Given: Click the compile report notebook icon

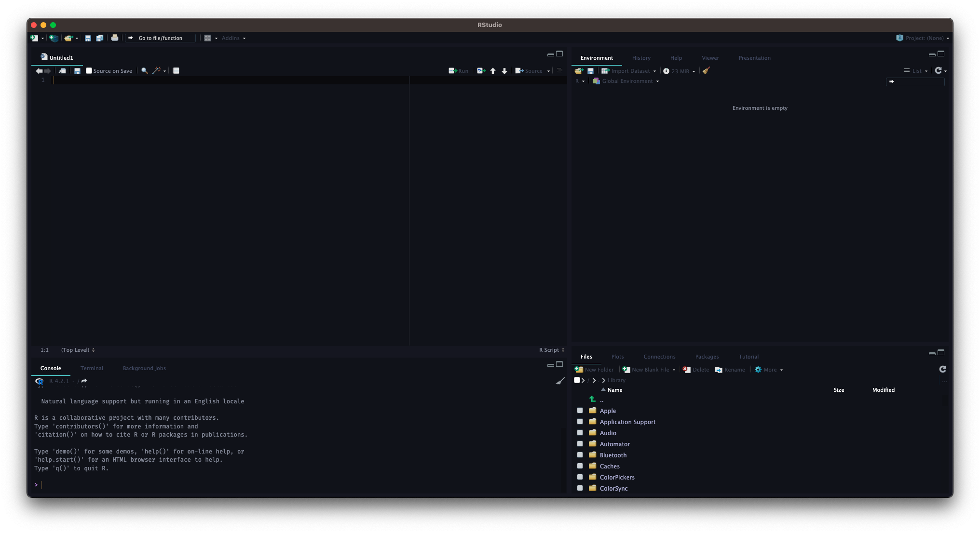Looking at the screenshot, I should (x=176, y=71).
